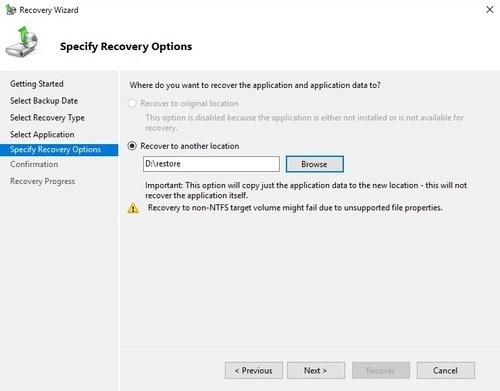Click the greyed-out Recover button
Viewport: 500px width, 391px height.
pos(381,370)
